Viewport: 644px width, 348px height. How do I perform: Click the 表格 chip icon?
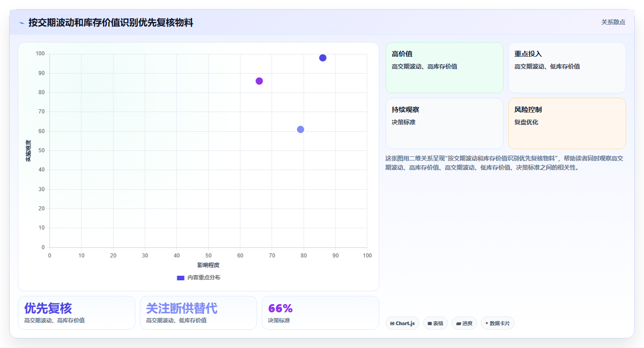tap(429, 323)
